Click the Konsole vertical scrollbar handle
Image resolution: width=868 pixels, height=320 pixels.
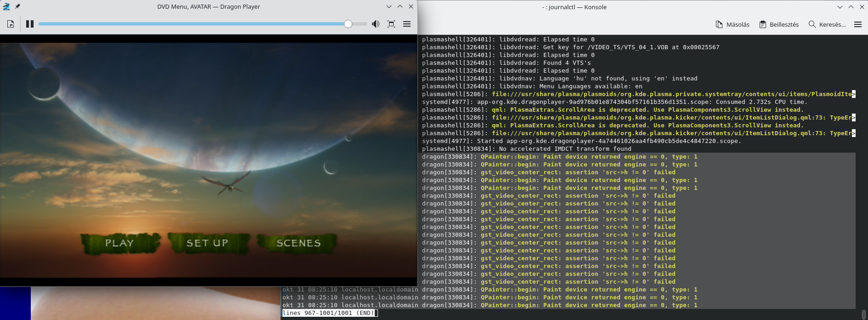(x=864, y=314)
